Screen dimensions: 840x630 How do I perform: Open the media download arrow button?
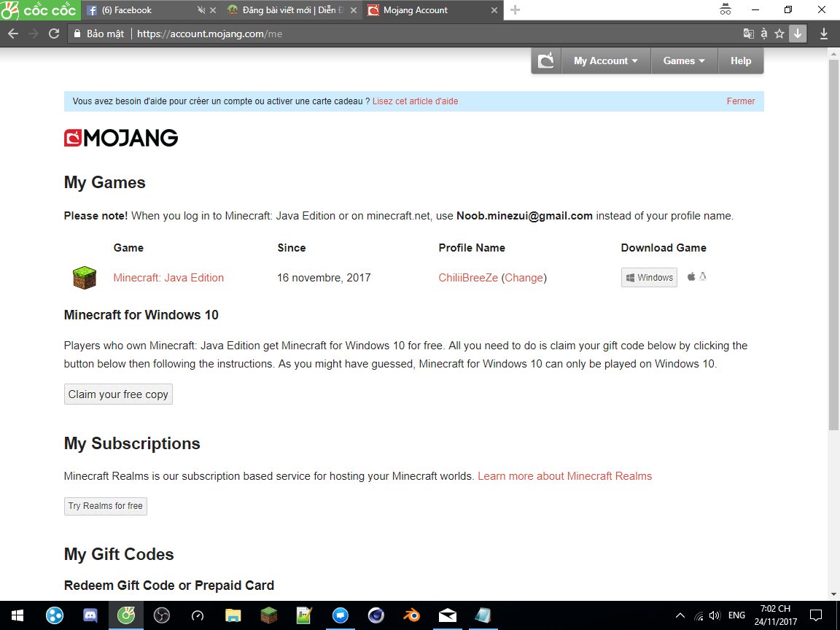coord(797,34)
